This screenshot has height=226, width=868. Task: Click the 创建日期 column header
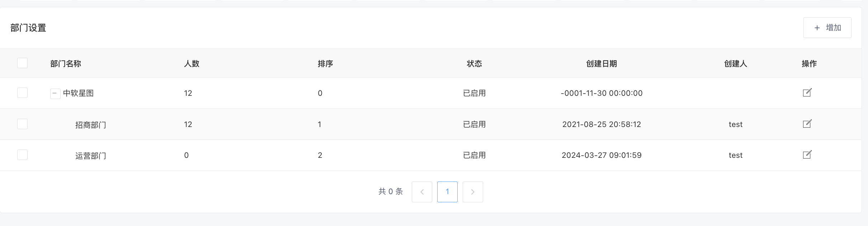pos(602,64)
